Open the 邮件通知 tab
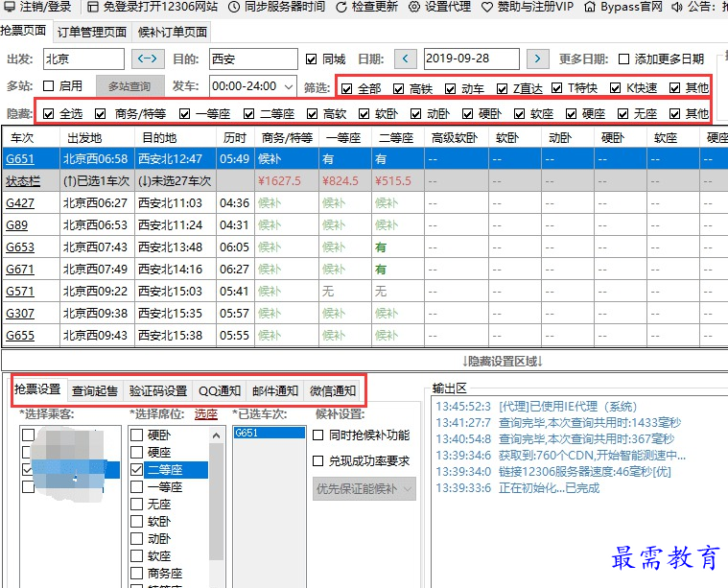728x588 pixels. tap(275, 391)
